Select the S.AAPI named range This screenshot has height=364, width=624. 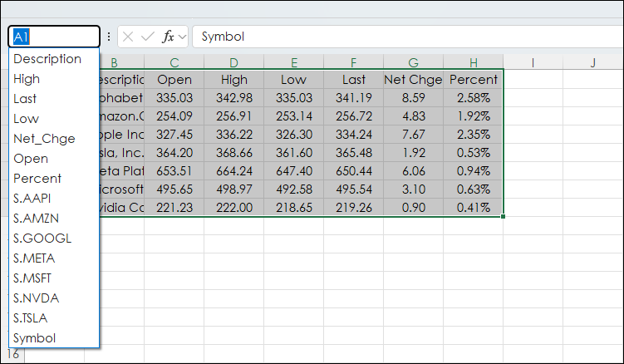click(x=54, y=199)
